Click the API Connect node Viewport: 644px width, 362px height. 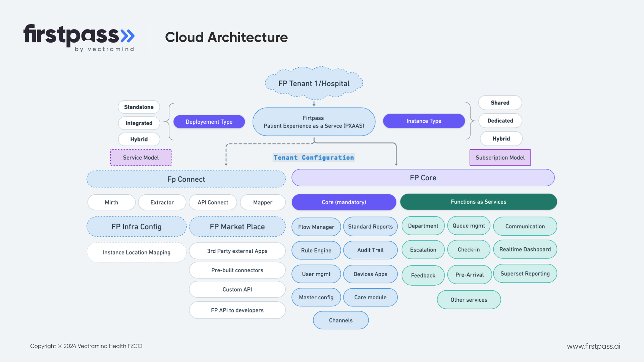point(213,202)
